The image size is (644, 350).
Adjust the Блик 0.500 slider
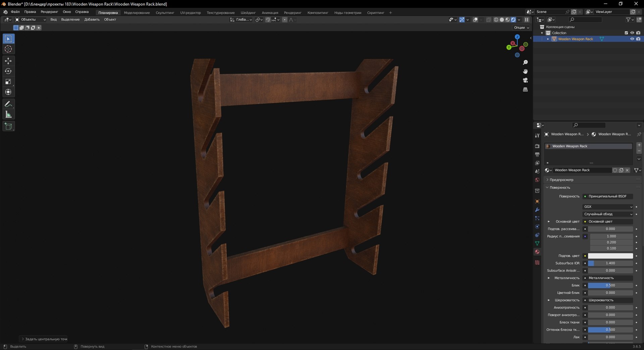click(x=610, y=286)
